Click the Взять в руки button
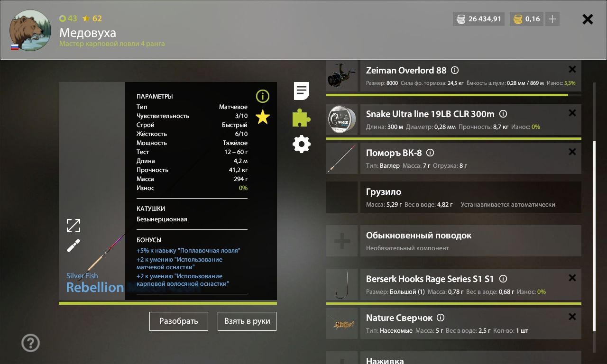The image size is (607, 364). [247, 321]
